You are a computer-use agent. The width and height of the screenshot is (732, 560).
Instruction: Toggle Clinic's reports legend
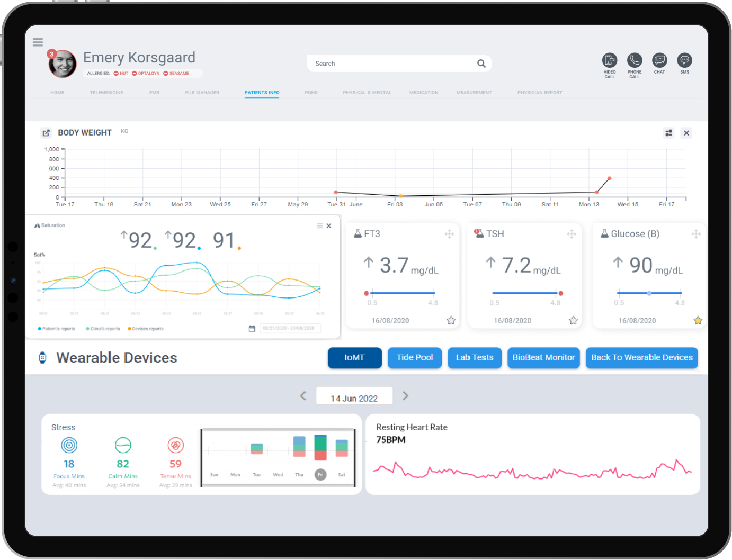click(x=103, y=329)
